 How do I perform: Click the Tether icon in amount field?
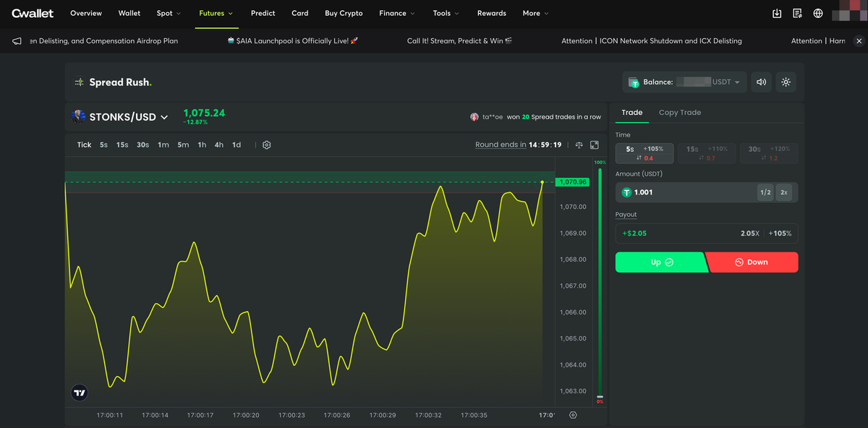coord(626,192)
